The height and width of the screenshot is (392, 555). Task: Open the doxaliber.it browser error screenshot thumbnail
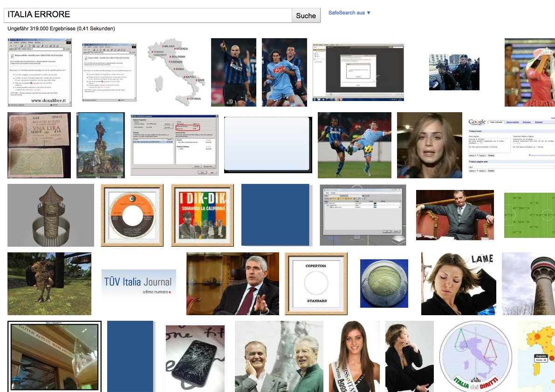(x=40, y=73)
